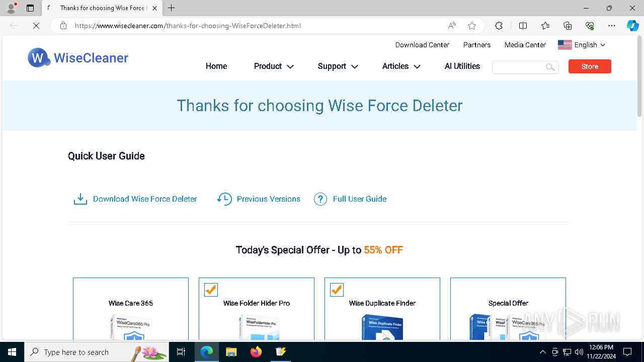Show hidden tray icons chevron

click(x=542, y=352)
